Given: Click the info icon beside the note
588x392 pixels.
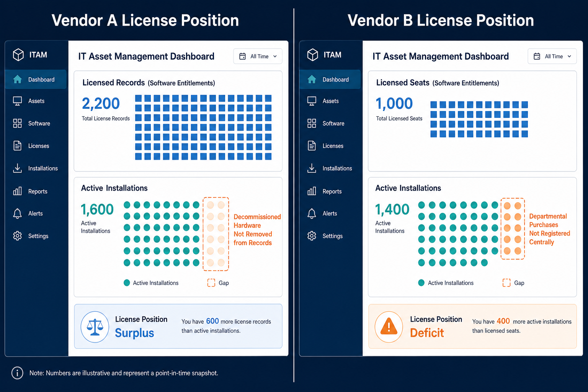Looking at the screenshot, I should click(17, 373).
